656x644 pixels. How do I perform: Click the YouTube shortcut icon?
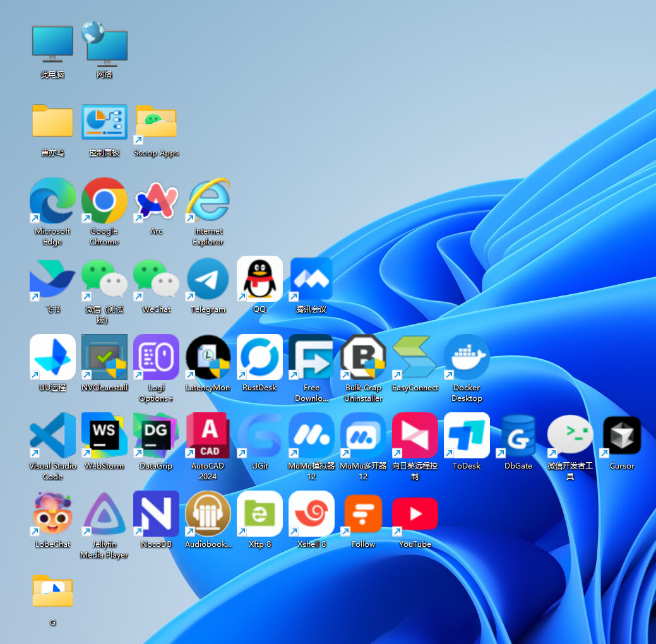pos(415,514)
